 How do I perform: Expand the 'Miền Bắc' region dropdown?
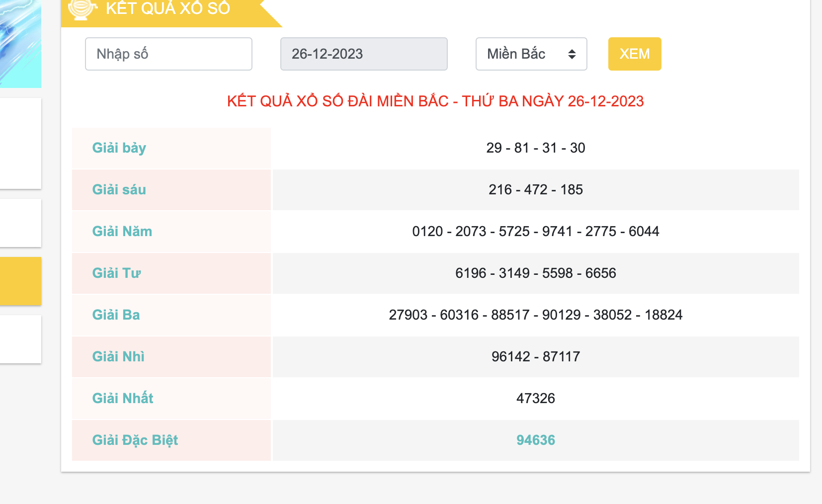(x=531, y=54)
